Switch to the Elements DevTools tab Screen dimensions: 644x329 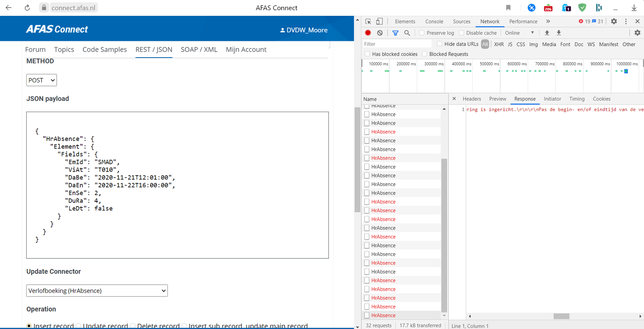point(405,21)
